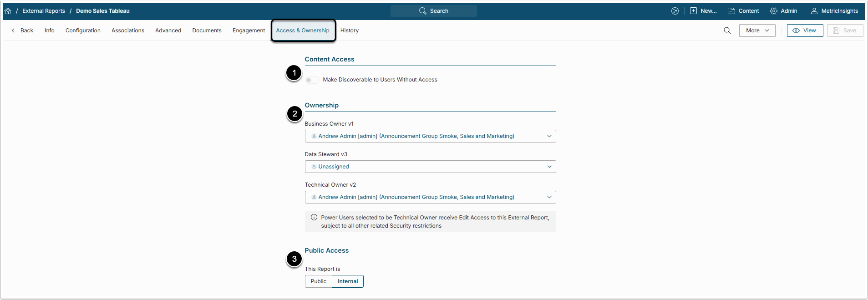Toggle Make Discoverable to Users Without Access
868x300 pixels.
(x=312, y=80)
